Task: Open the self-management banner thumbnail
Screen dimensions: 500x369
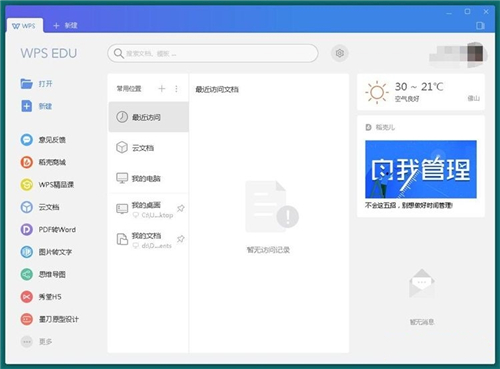Action: click(x=421, y=169)
